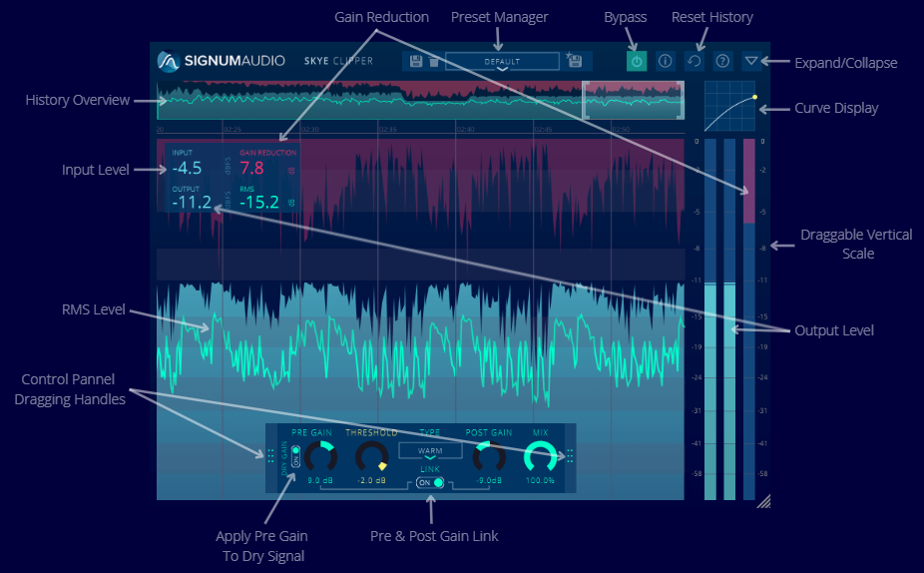This screenshot has width=924, height=573.
Task: Save the current preset with the floppy icon
Action: [x=416, y=61]
